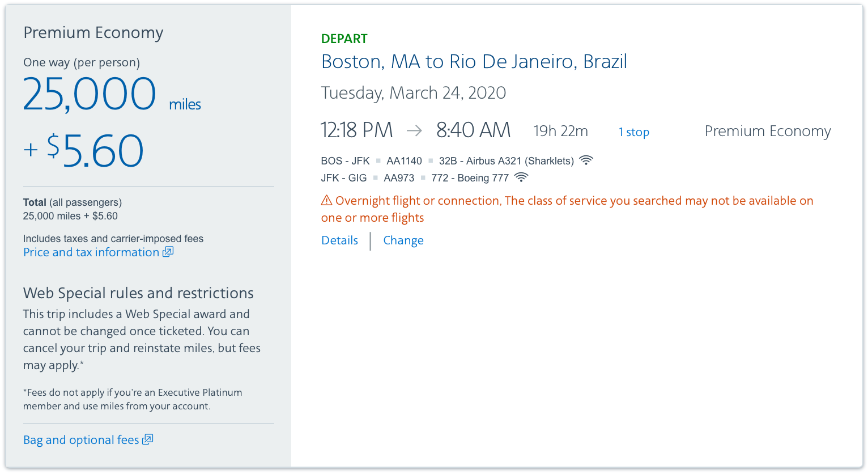Click flight number AA973

tap(399, 178)
